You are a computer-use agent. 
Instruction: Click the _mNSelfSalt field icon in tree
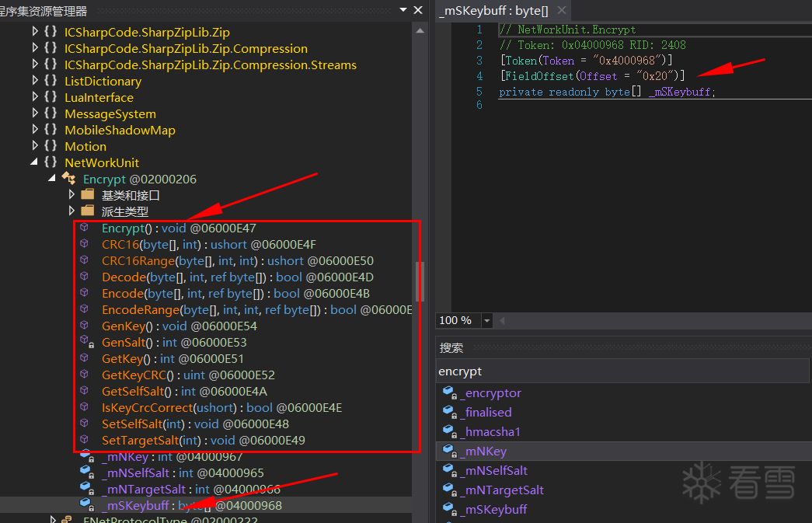coord(86,472)
